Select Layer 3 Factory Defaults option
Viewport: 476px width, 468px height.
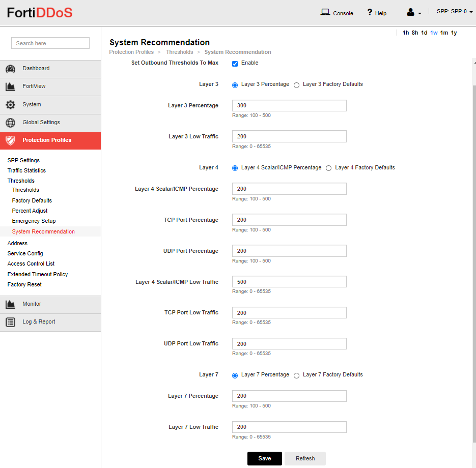297,85
